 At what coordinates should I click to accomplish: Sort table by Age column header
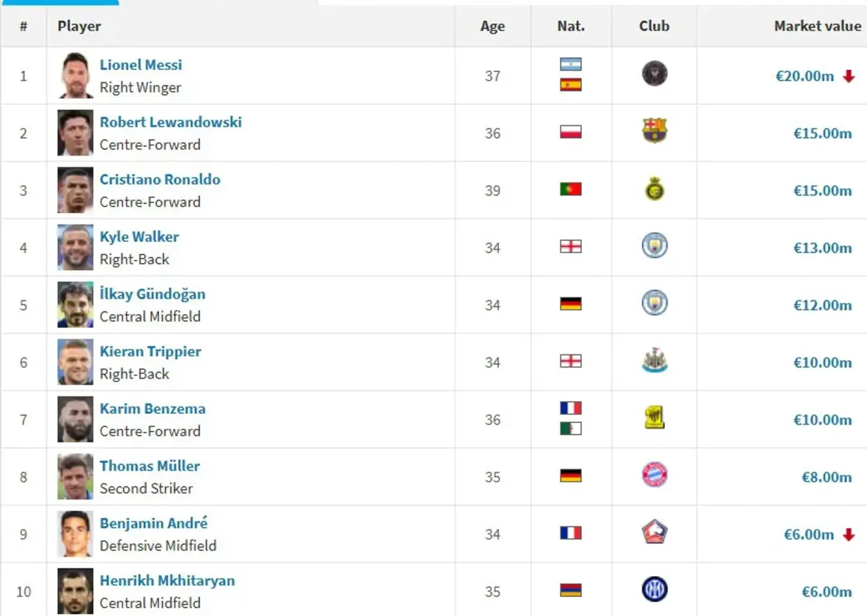click(492, 26)
